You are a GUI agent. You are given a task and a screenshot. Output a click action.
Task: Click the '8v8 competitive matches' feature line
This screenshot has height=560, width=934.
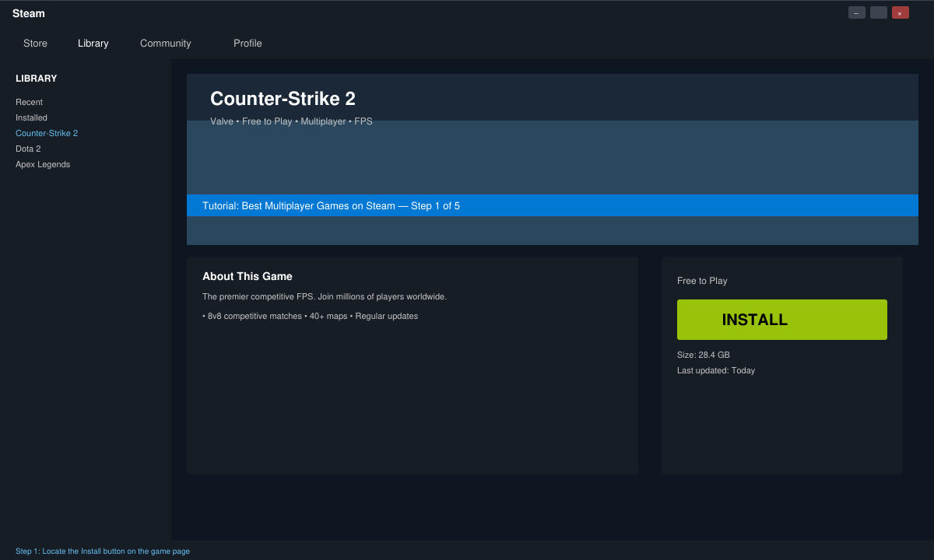[310, 316]
